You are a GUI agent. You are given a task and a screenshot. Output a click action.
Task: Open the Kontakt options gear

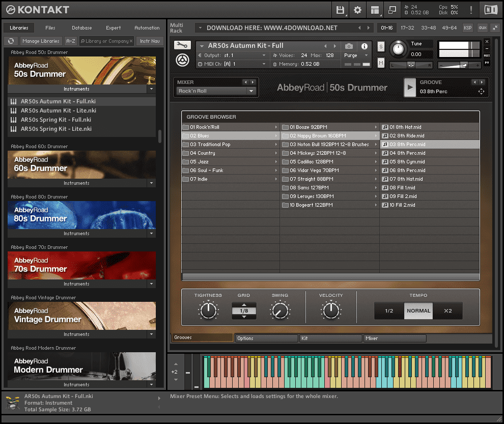(x=357, y=10)
